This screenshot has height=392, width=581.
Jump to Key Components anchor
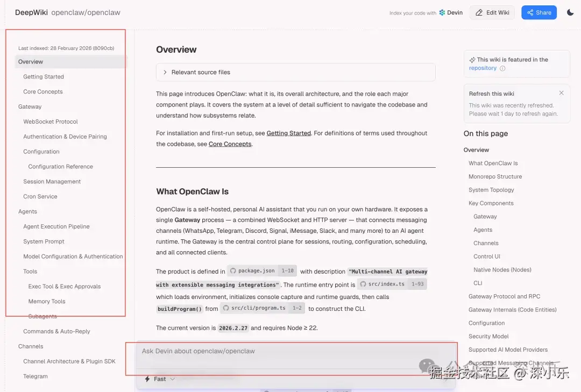pyautogui.click(x=491, y=203)
